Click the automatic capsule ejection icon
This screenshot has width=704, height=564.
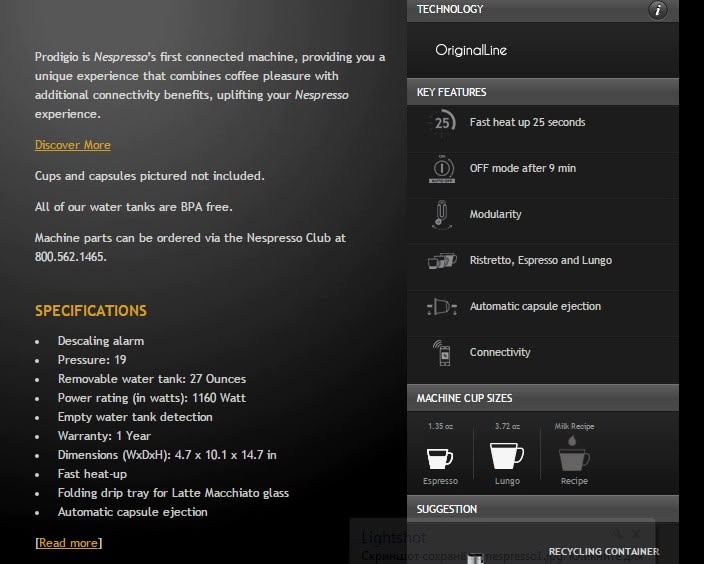[x=442, y=307]
